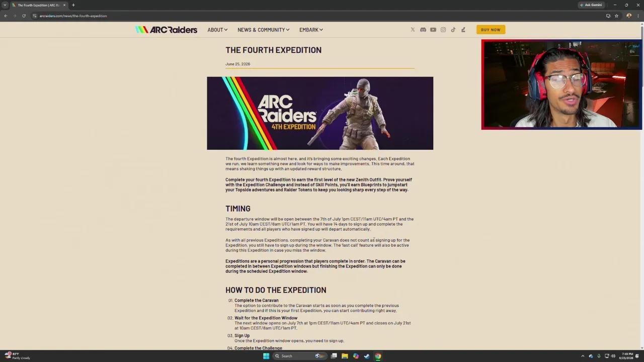Image resolution: width=644 pixels, height=362 pixels.
Task: Open taskbar clock showing 7:49 PM
Action: click(627, 356)
